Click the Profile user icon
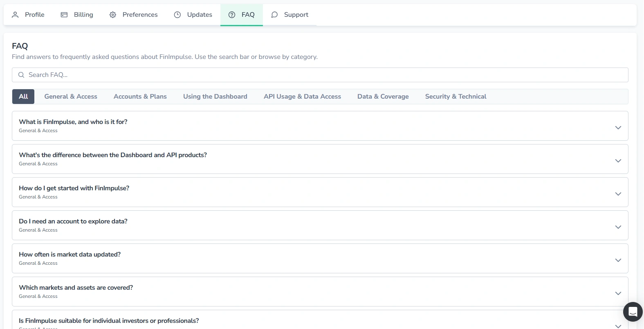The height and width of the screenshot is (329, 644). point(15,15)
